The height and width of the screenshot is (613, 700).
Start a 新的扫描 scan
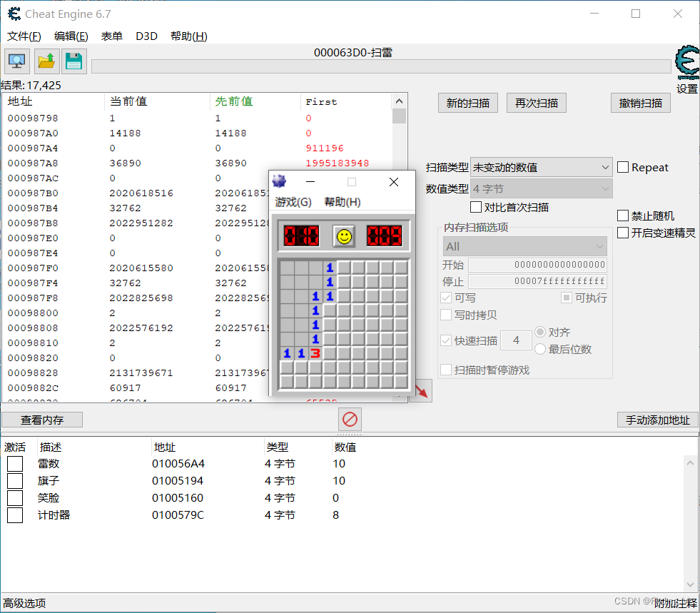467,103
